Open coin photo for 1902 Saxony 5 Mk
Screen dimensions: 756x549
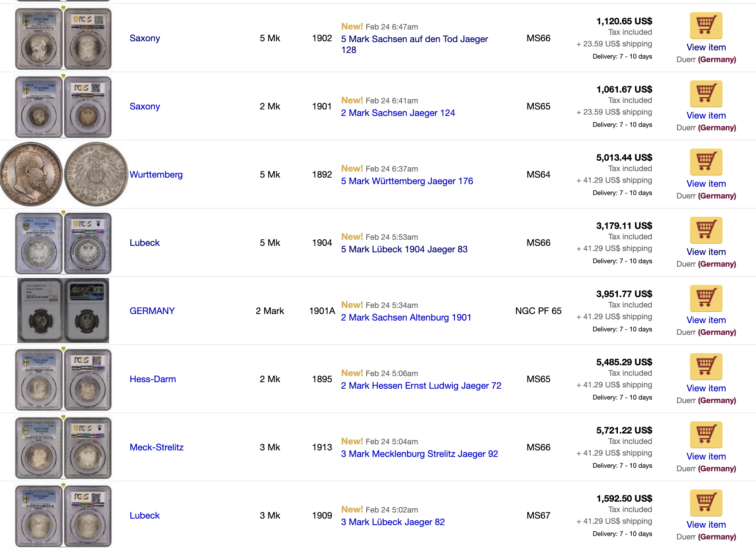63,38
